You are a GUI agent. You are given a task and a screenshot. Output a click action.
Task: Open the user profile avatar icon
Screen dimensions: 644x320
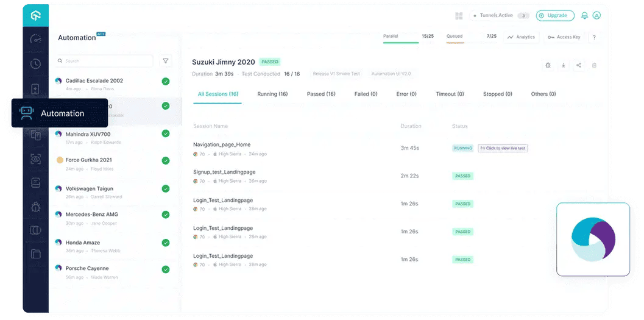[596, 16]
